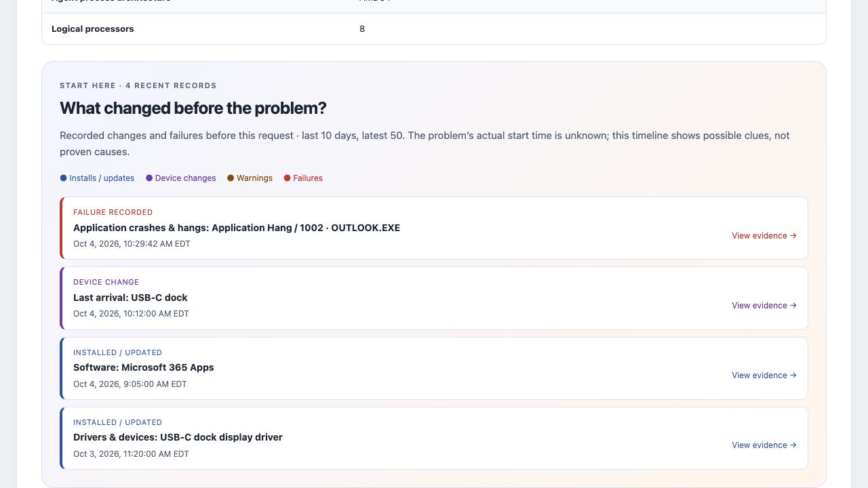
Task: Click timestamp Oct 3, 2026, 11:20:00 AM EDT
Action: [x=131, y=454]
